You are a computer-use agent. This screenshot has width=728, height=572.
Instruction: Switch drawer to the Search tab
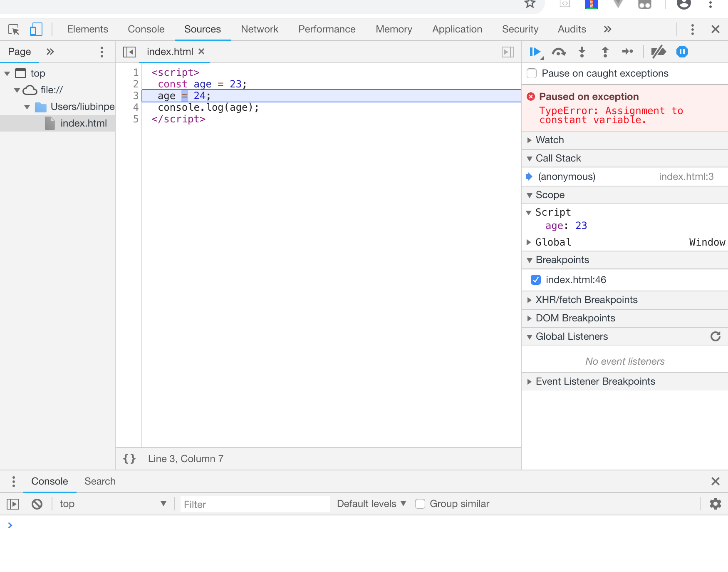click(100, 481)
